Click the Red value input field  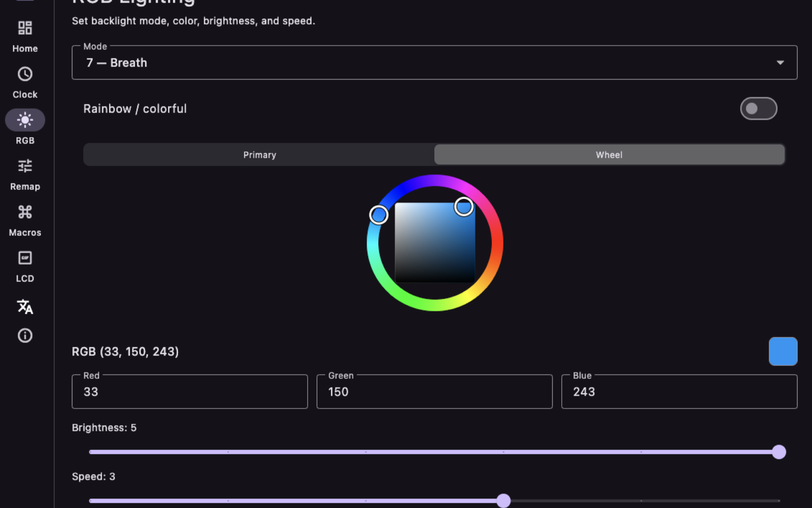pos(190,392)
